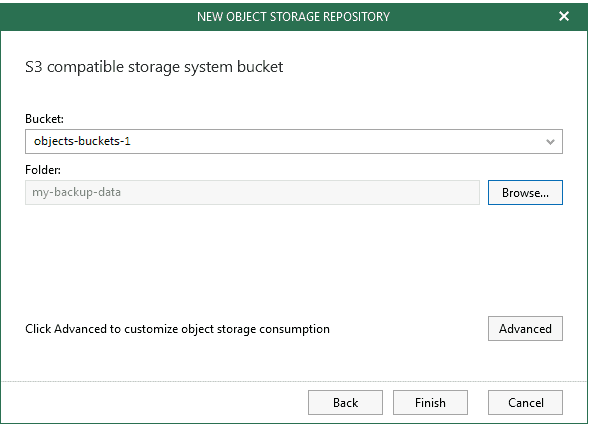Browse for a folder
590x426 pixels.
525,192
